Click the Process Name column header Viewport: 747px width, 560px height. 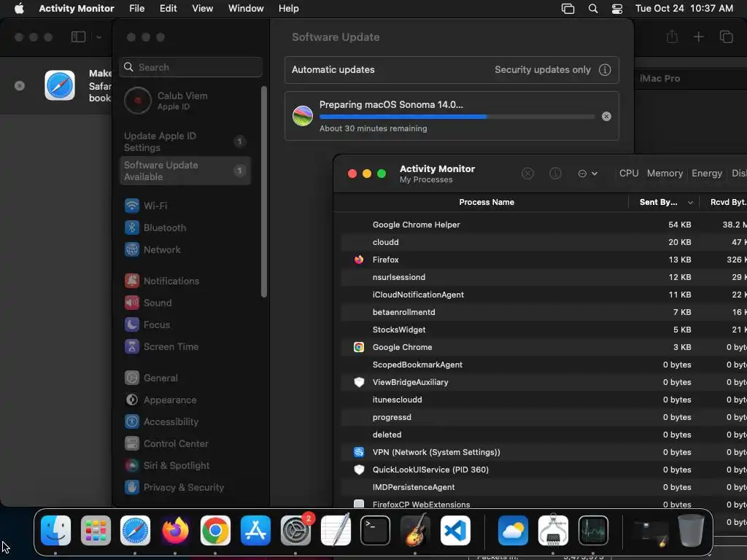[487, 203]
